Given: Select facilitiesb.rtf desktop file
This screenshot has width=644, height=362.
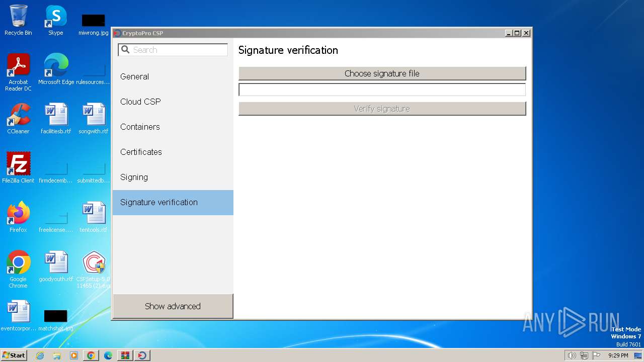Looking at the screenshot, I should click(x=56, y=119).
